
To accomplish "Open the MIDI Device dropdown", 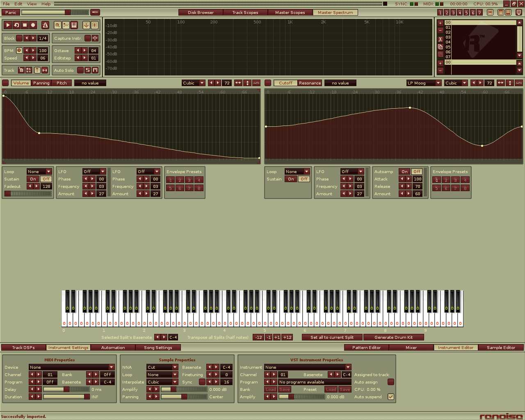I will pyautogui.click(x=71, y=367).
